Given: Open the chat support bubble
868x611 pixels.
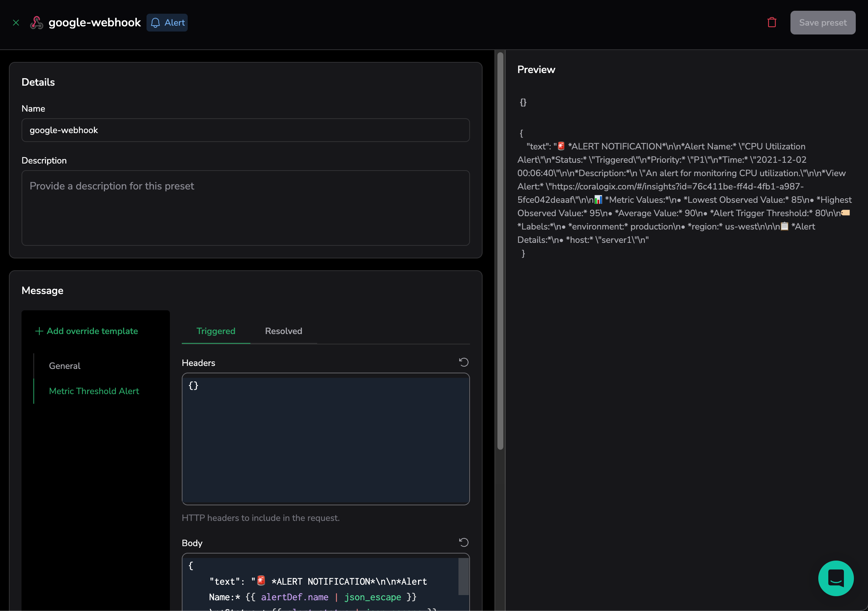Looking at the screenshot, I should (x=835, y=578).
